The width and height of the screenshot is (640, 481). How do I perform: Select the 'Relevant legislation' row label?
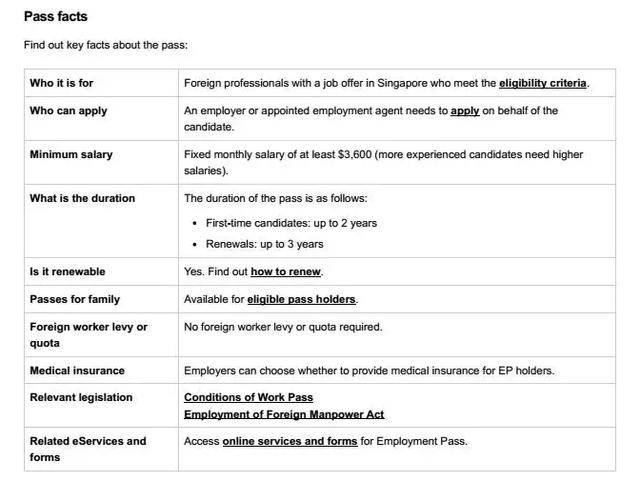pyautogui.click(x=81, y=398)
